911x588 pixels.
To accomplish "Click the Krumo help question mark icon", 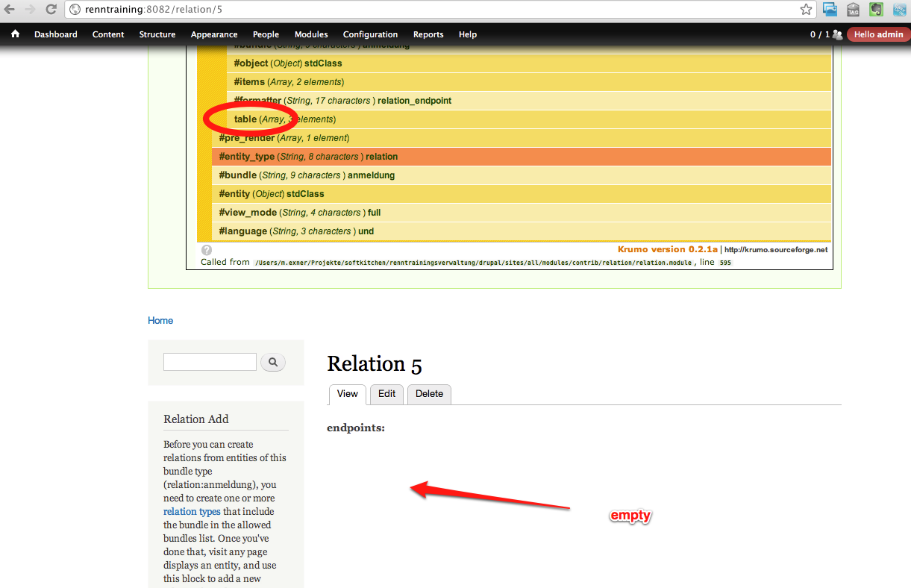I will point(207,250).
